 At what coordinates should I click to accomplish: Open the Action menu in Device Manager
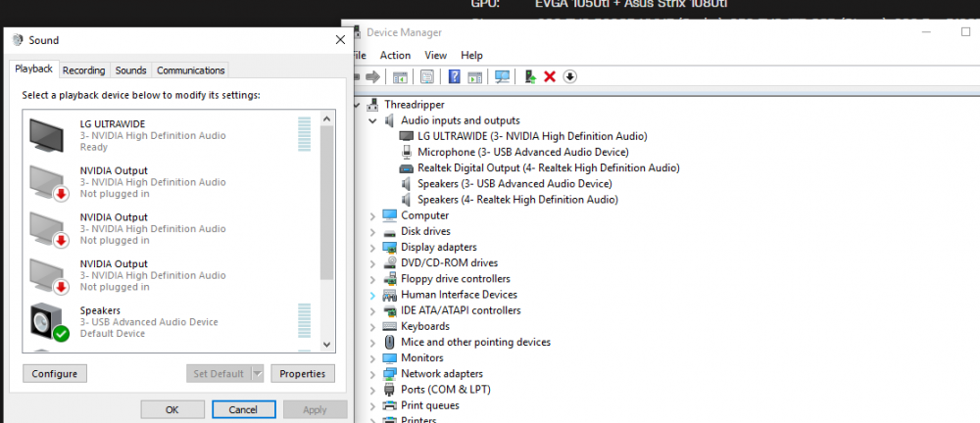pyautogui.click(x=395, y=55)
